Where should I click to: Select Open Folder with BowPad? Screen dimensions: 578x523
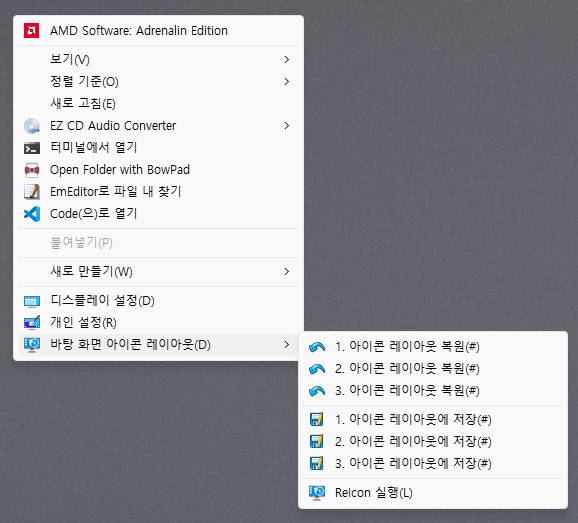pos(159,170)
